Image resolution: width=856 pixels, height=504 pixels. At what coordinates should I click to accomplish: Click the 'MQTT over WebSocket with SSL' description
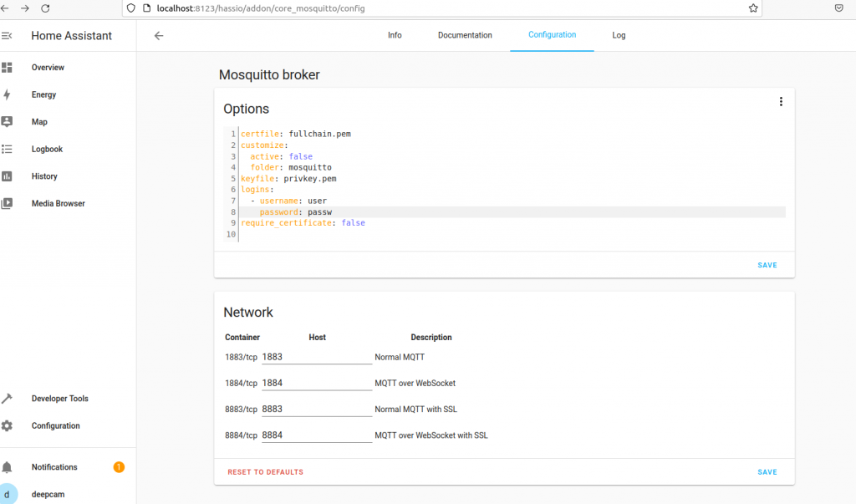coord(431,435)
